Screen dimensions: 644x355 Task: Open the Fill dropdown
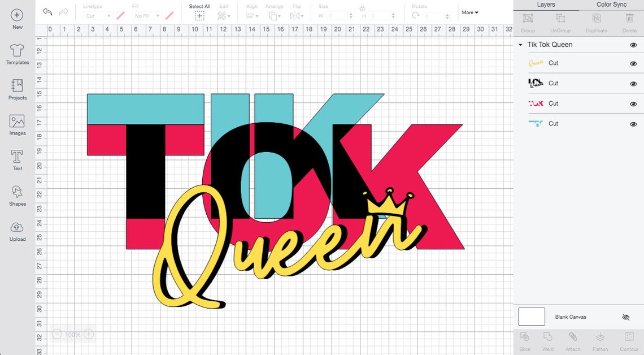[x=147, y=16]
